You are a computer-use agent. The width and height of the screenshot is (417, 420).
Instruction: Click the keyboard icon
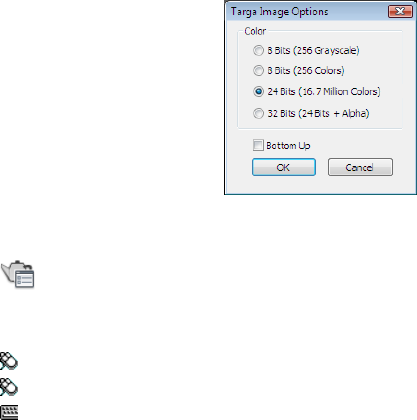click(9, 412)
